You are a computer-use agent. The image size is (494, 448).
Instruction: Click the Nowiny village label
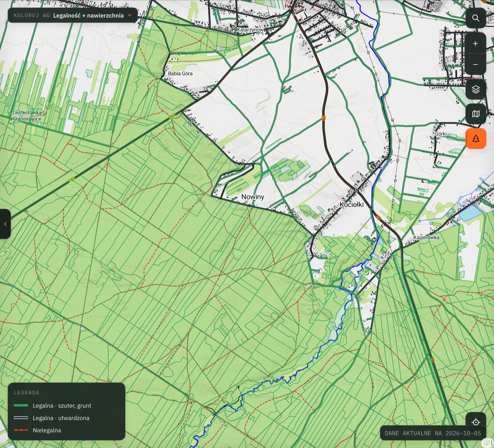253,197
